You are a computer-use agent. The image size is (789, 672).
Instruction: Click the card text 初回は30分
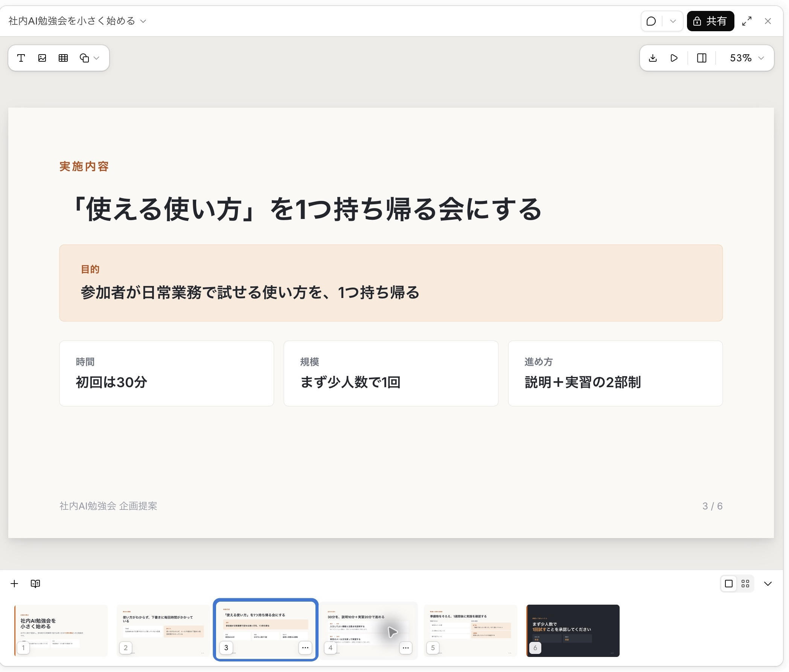[111, 382]
